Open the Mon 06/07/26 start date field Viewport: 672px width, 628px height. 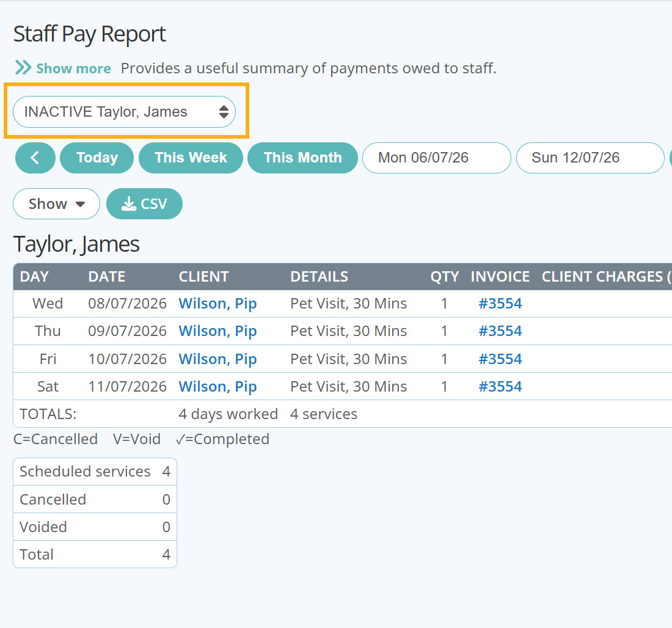437,158
